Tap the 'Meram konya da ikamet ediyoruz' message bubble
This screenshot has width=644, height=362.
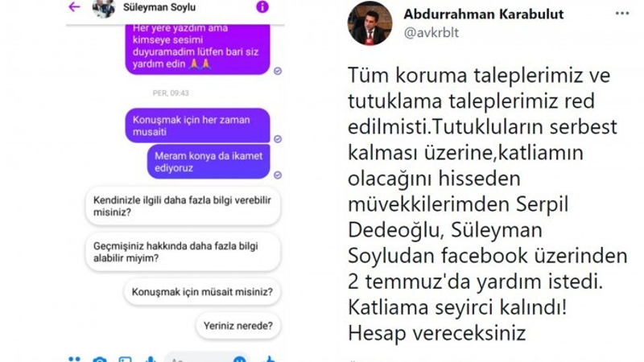click(208, 162)
